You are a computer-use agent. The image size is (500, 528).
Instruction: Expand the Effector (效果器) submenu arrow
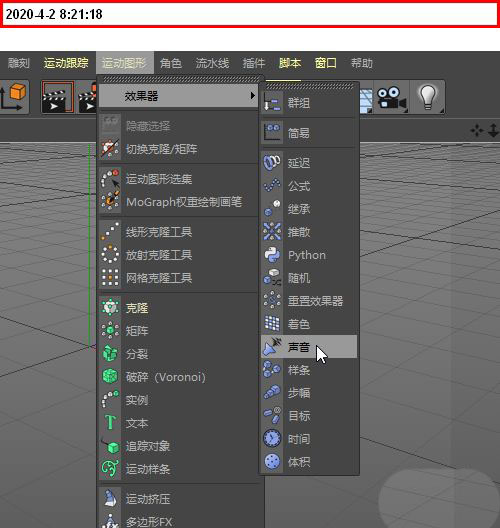253,96
